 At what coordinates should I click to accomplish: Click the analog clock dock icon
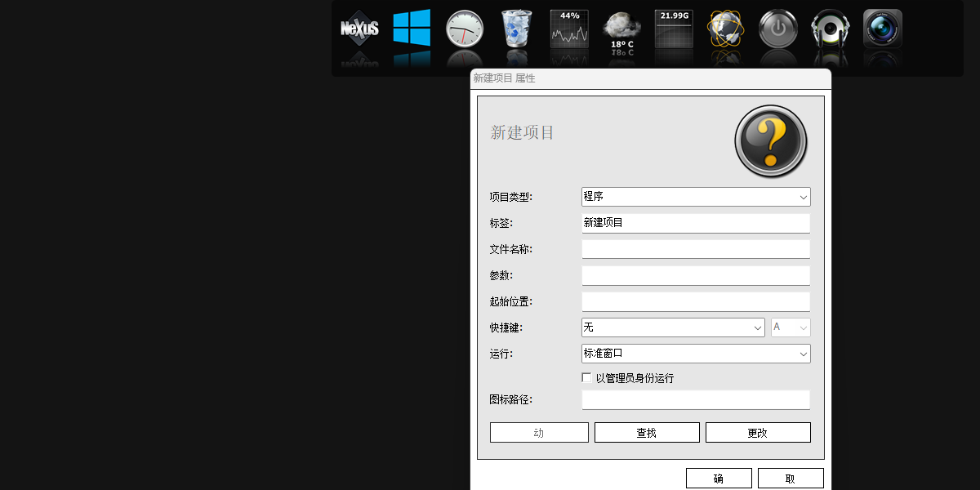(464, 29)
